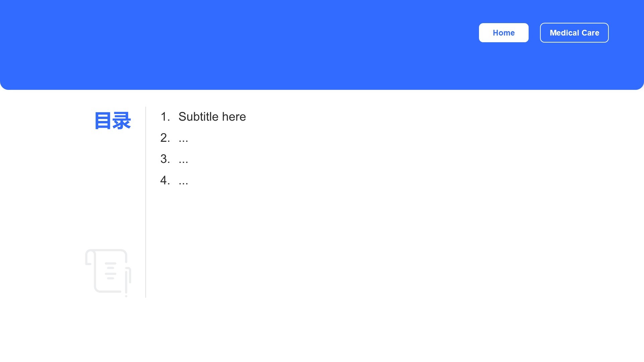The height and width of the screenshot is (362, 644).
Task: Click the text lines inside scroll icon
Action: (111, 271)
